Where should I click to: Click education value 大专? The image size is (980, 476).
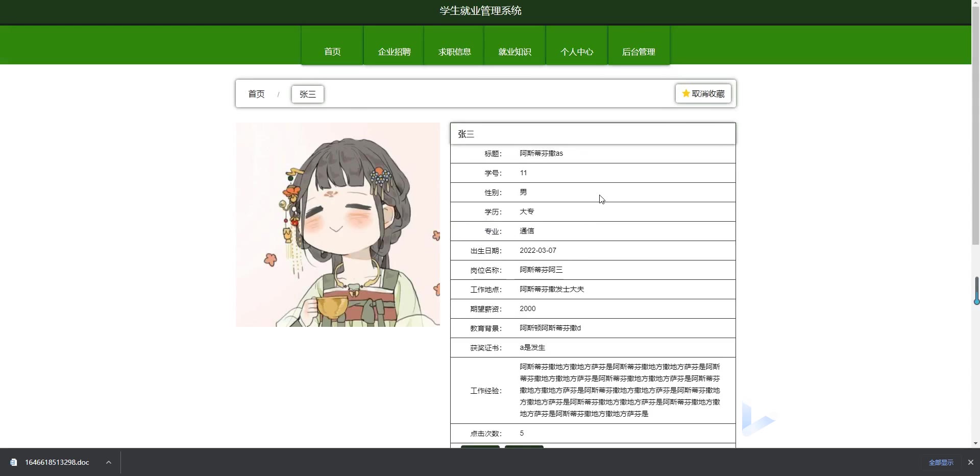tap(527, 211)
